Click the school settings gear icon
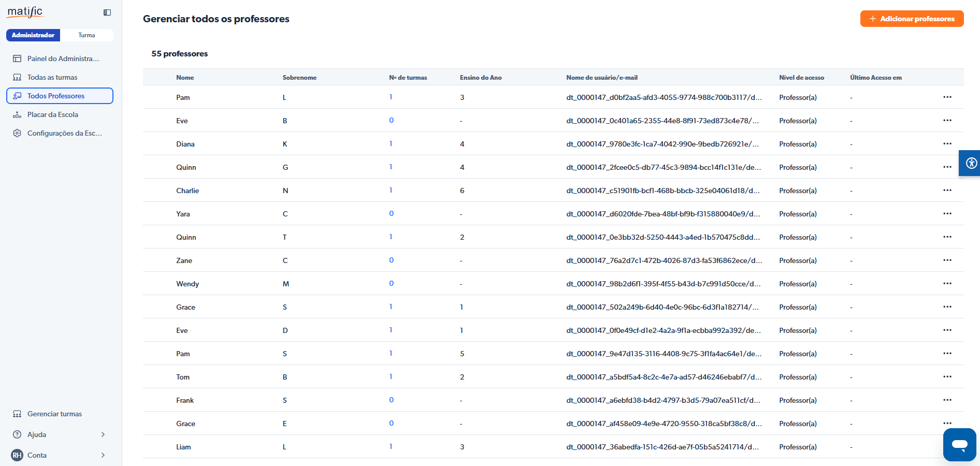The height and width of the screenshot is (466, 980). pos(17,133)
